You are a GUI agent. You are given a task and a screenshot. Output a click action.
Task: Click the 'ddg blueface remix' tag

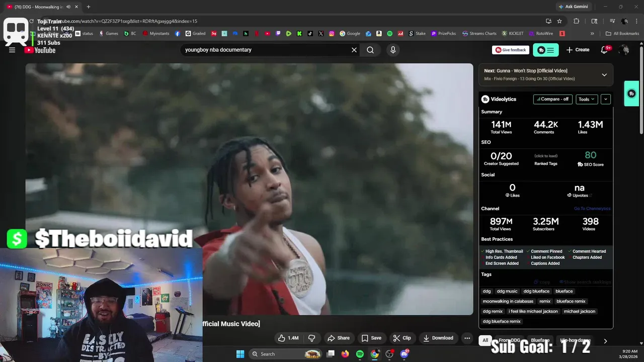tap(502, 321)
